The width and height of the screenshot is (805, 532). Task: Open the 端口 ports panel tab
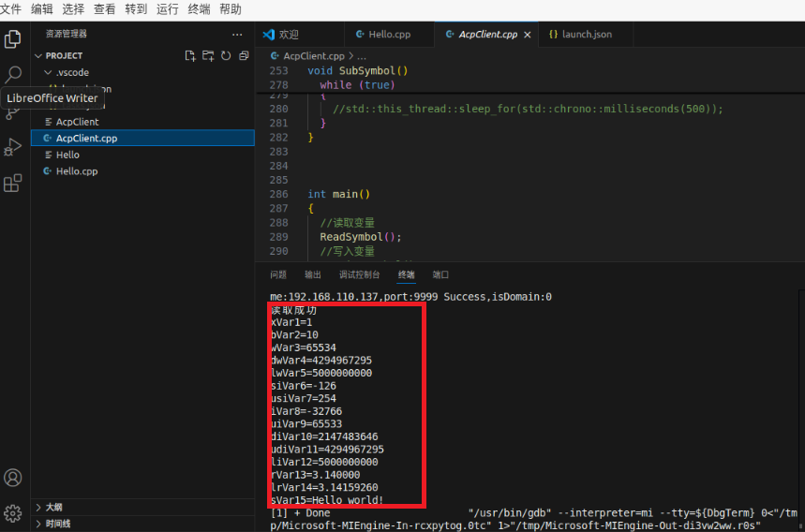tap(440, 275)
